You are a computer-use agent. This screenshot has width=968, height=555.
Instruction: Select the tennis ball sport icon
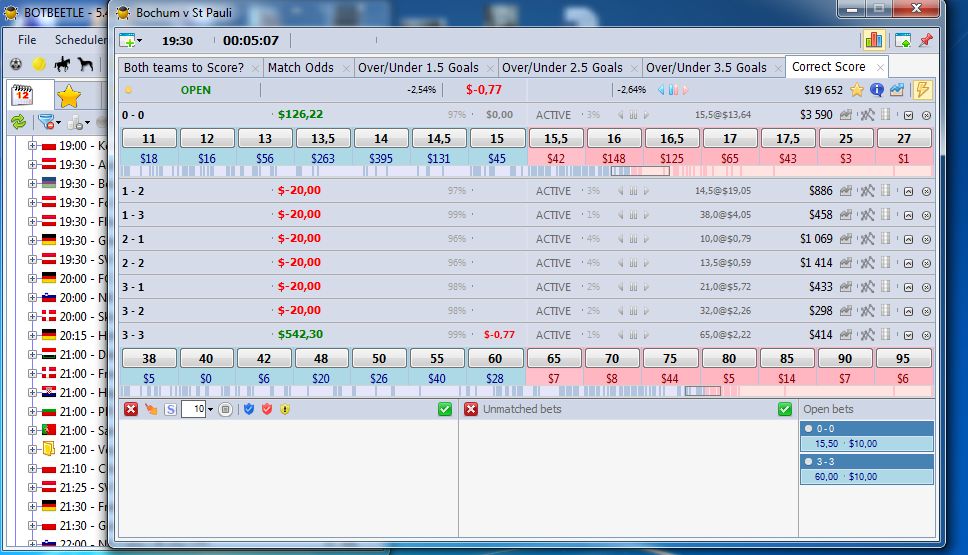(39, 64)
